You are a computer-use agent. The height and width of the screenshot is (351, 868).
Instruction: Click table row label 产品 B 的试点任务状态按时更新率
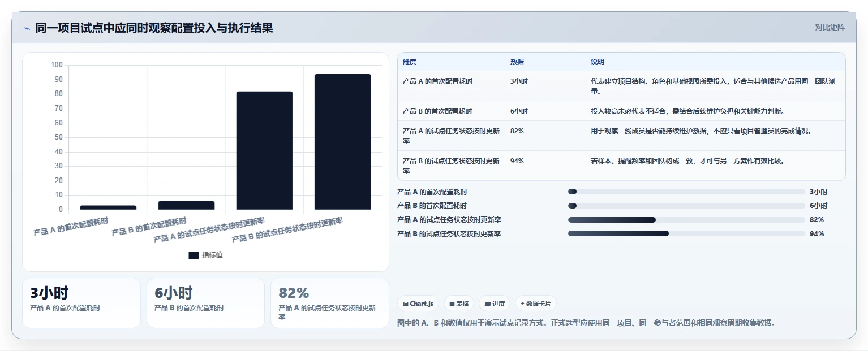click(x=452, y=166)
